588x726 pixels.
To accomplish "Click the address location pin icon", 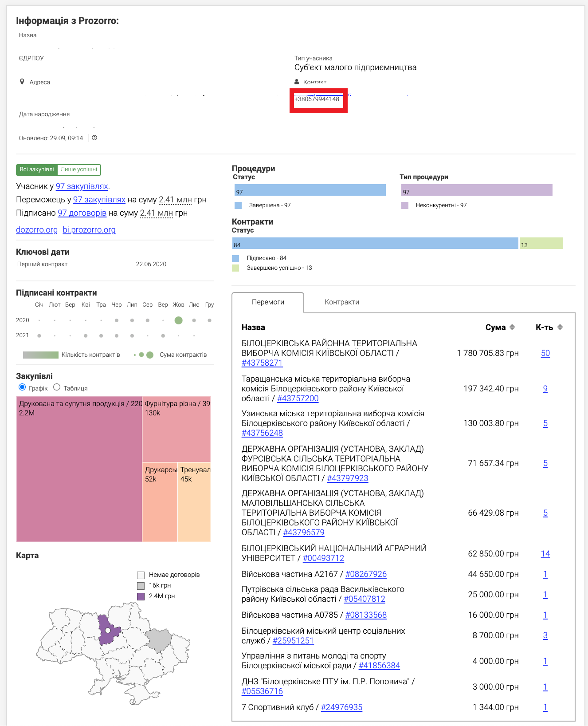I will click(x=22, y=82).
